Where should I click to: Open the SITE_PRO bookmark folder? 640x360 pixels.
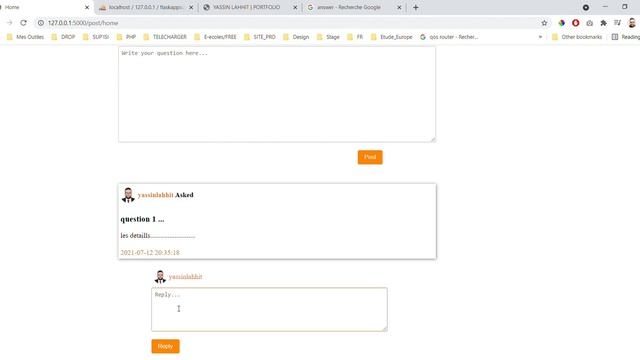pyautogui.click(x=260, y=37)
